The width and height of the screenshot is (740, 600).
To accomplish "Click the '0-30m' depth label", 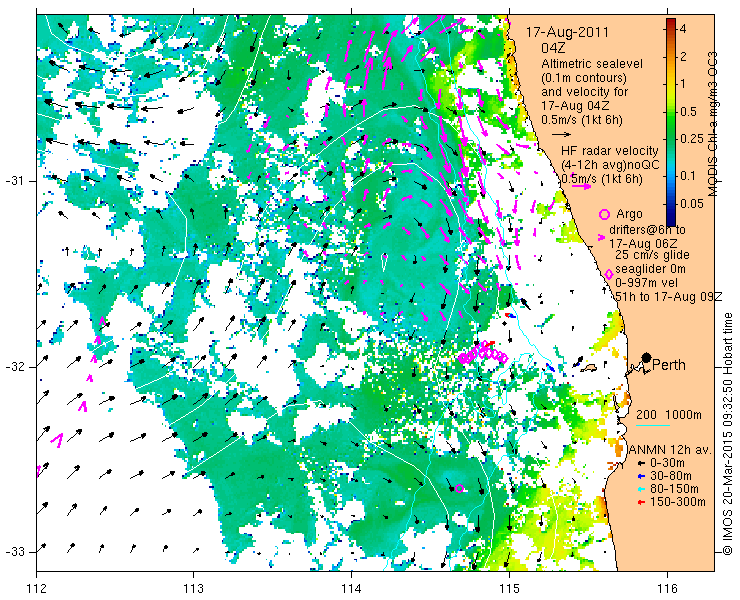I will [x=667, y=464].
